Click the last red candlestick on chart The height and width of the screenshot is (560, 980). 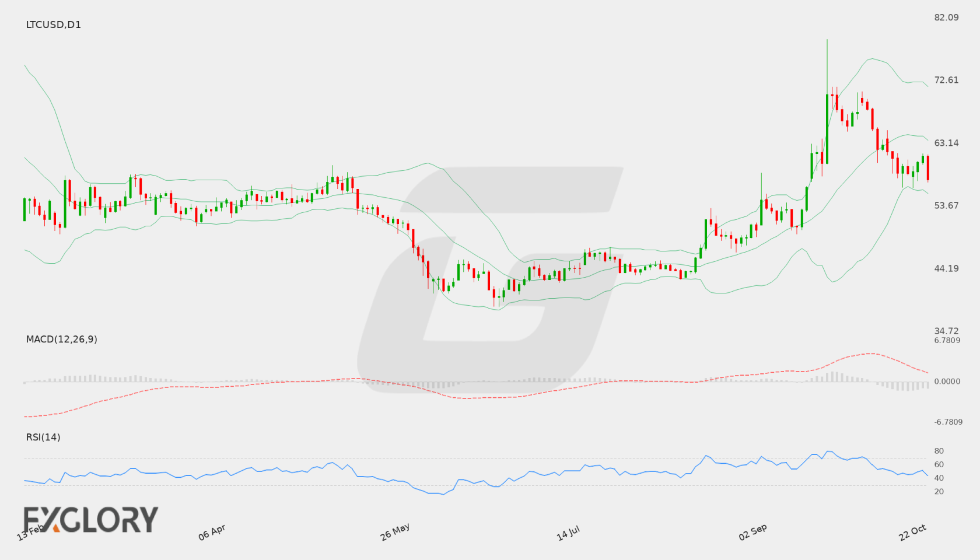pos(928,169)
